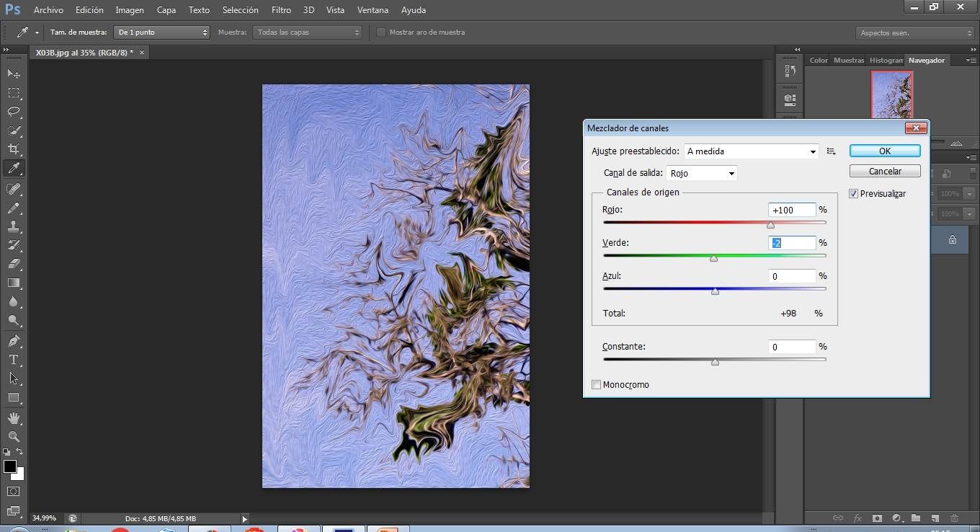Select the Zoom tool in toolbar
Screen dimensions: 980x532
tap(13, 436)
